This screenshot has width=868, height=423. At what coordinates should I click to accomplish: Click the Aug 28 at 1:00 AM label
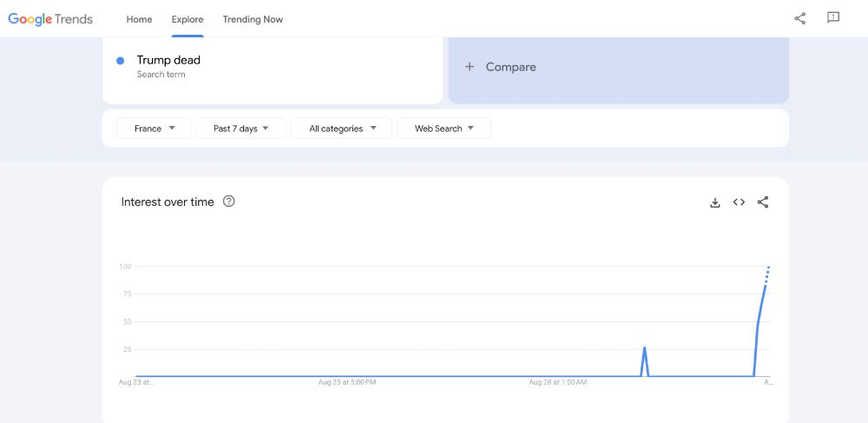pos(558,382)
